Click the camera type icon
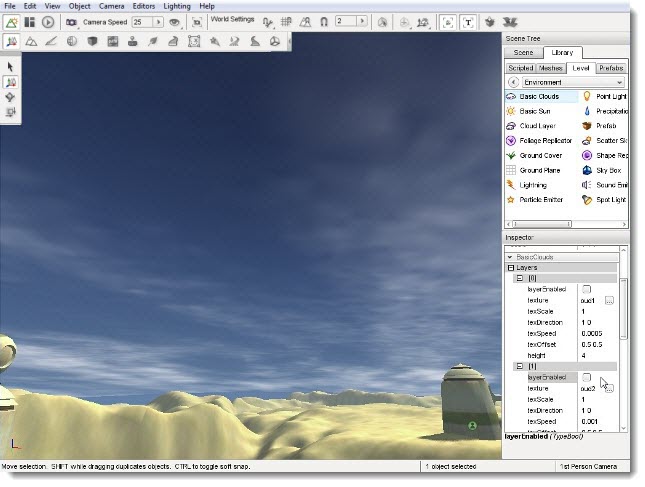Viewport: 645px width, 487px height. pyautogui.click(x=71, y=22)
